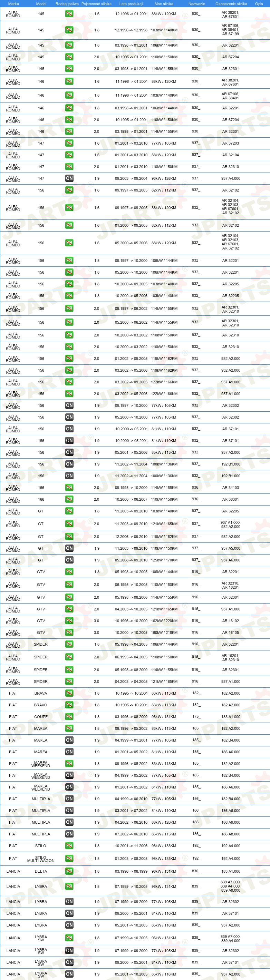The width and height of the screenshot is (270, 980).
Task: Click diesel icon in Multipla 186 A9.000 row
Action: pos(69,822)
